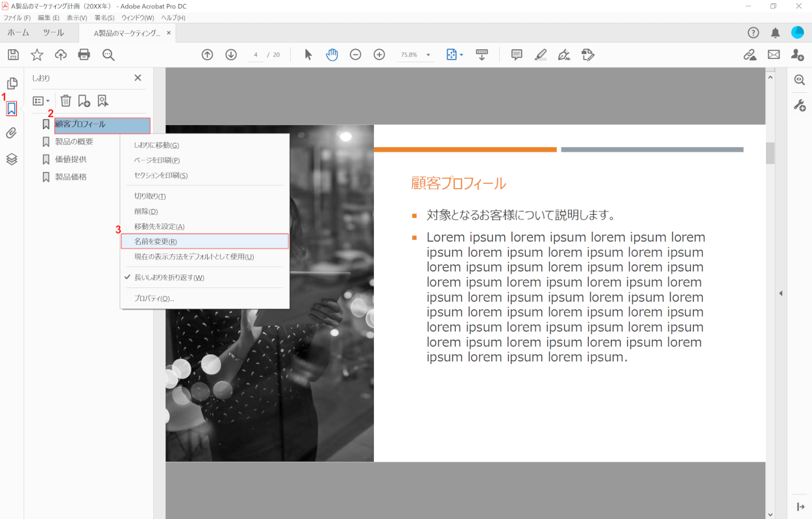This screenshot has height=519, width=812.
Task: Select the Hand pan tool
Action: [332, 55]
